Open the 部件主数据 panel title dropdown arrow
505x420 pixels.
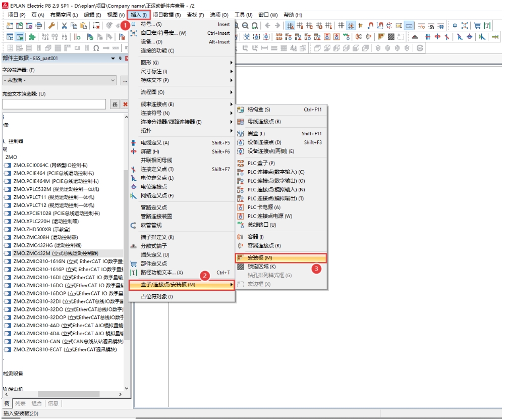[113, 59]
